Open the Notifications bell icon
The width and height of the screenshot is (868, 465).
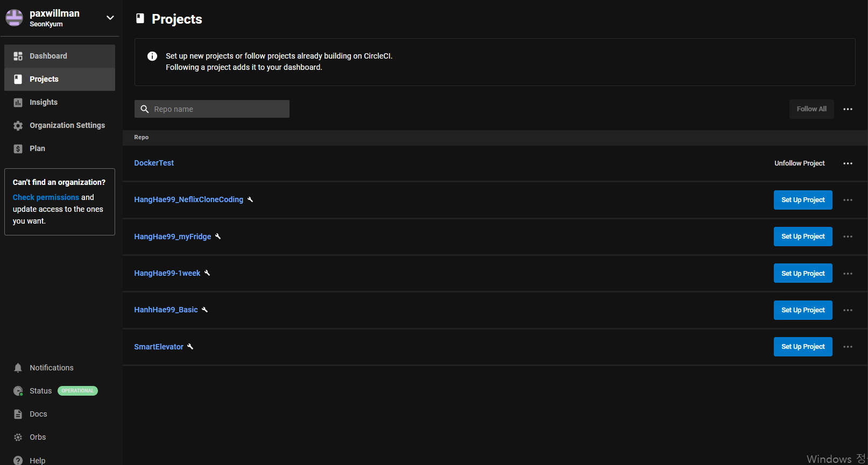click(x=18, y=368)
